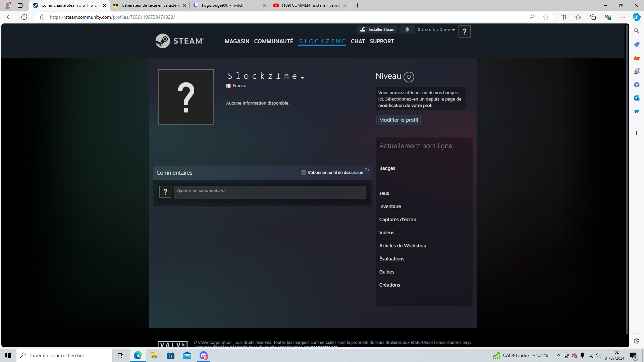Open the modification de votre profil link
Viewport: 644px width, 362px height.
click(x=406, y=105)
